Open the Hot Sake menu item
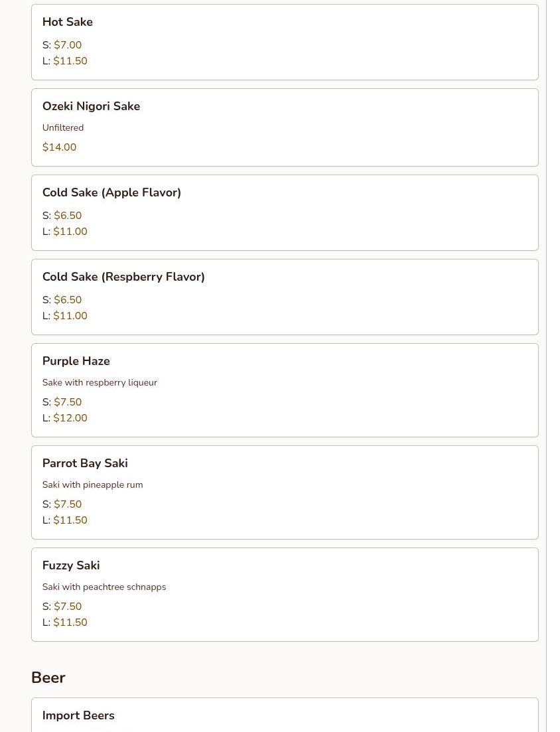 (x=68, y=22)
